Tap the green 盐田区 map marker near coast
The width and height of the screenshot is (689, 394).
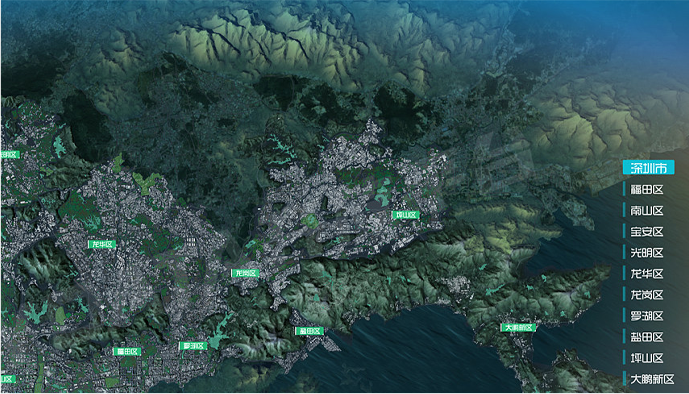point(309,331)
